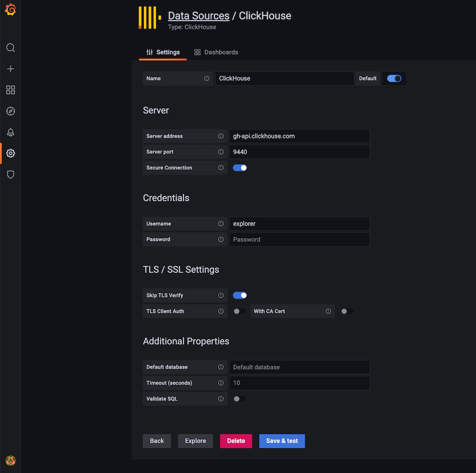The width and height of the screenshot is (476, 473).
Task: Open the Explore compass icon
Action: tap(10, 111)
